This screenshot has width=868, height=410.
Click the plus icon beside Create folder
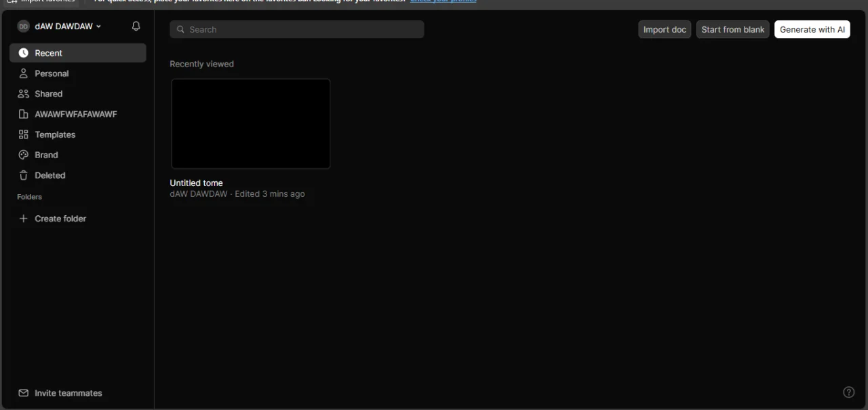23,219
